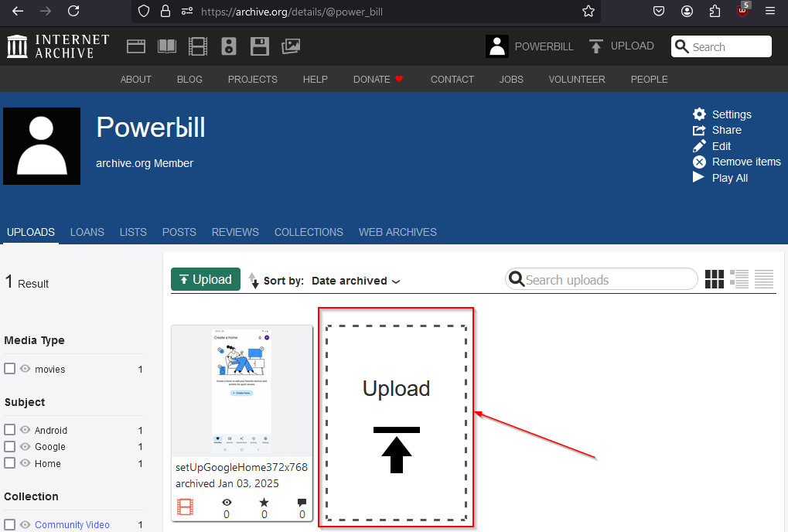Open the POWERBILL user menu
The height and width of the screenshot is (532, 788).
point(530,46)
